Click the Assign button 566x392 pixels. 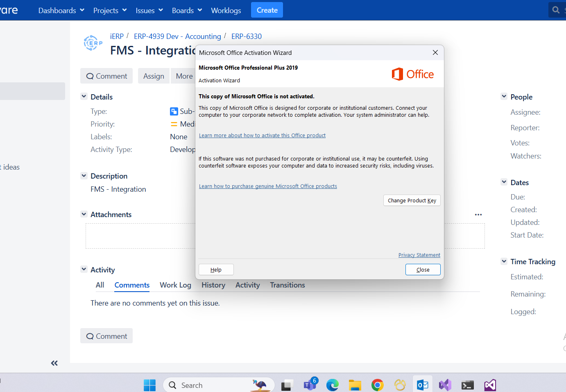coord(154,76)
